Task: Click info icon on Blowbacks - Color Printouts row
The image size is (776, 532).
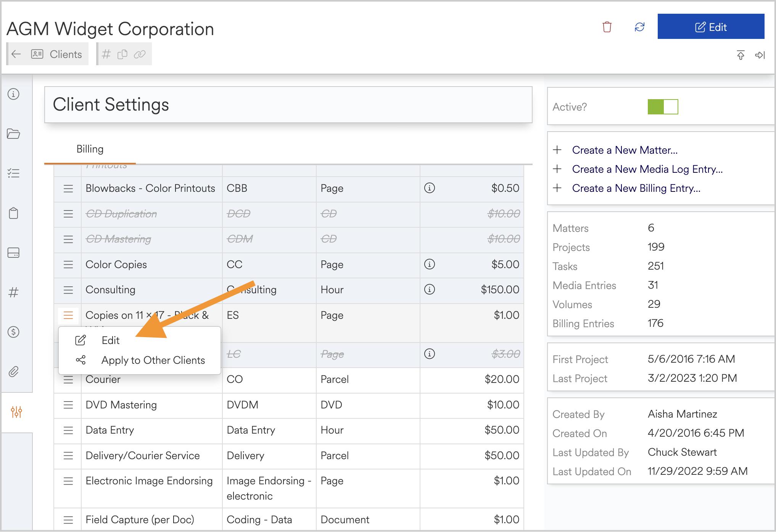Action: [x=430, y=188]
